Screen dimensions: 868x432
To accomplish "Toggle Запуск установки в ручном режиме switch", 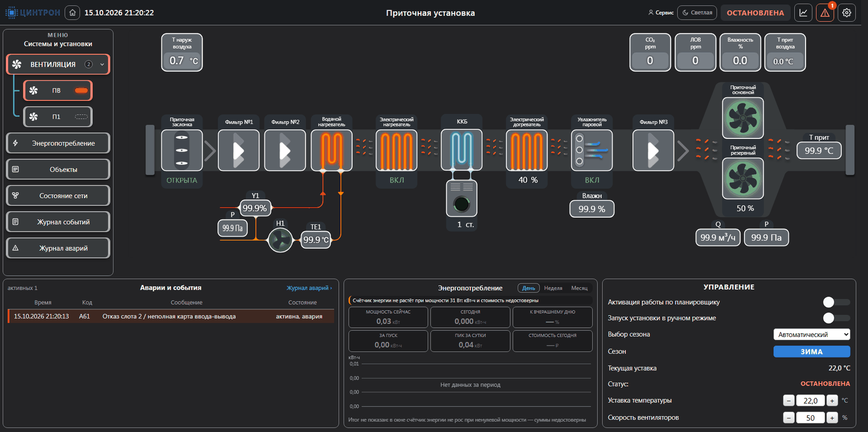I will click(836, 317).
